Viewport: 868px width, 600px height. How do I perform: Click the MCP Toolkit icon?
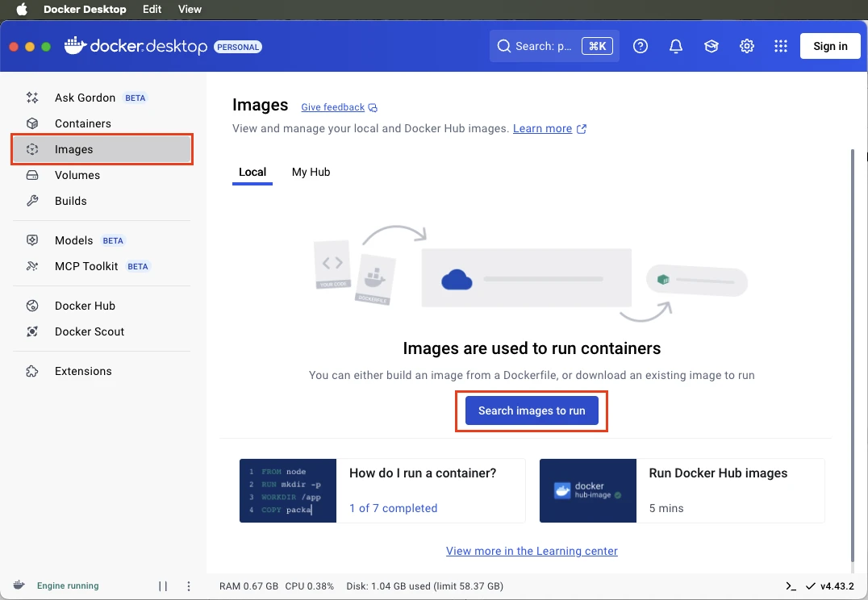coord(32,266)
